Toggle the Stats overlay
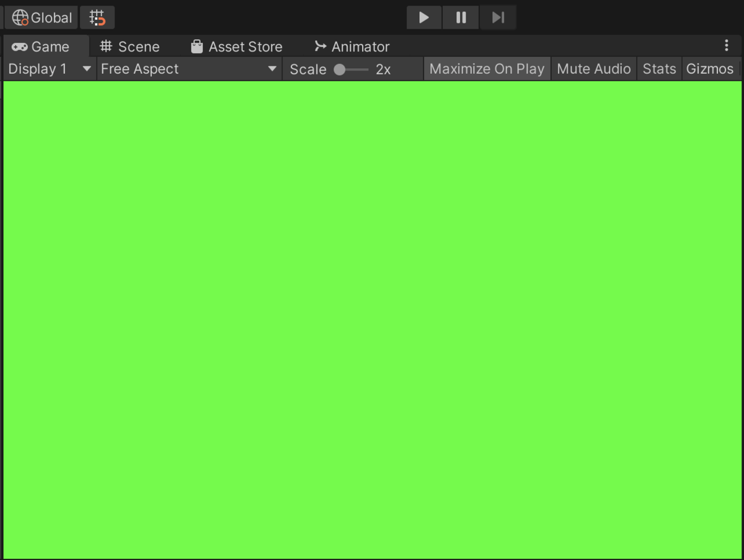The height and width of the screenshot is (560, 744). pos(658,68)
